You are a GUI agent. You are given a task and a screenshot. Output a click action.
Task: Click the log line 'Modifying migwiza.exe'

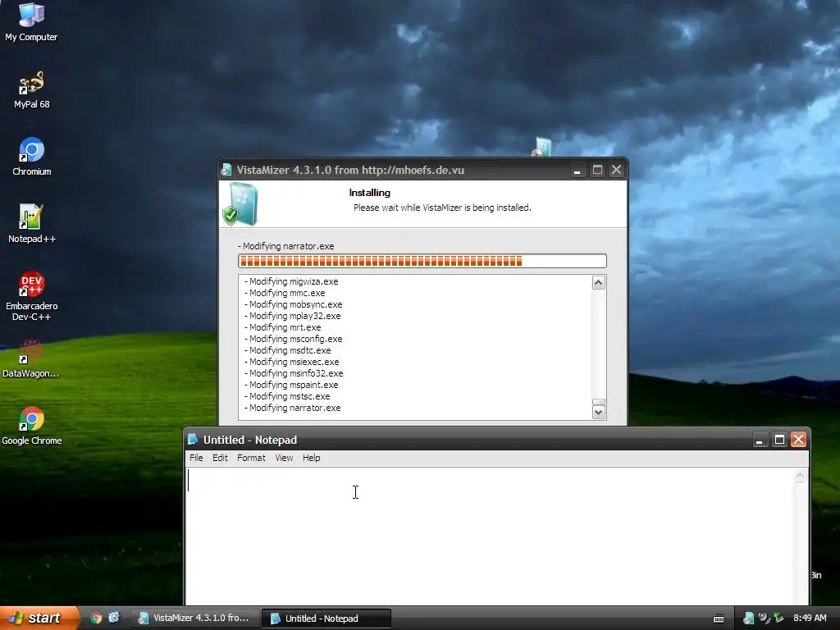click(x=291, y=281)
